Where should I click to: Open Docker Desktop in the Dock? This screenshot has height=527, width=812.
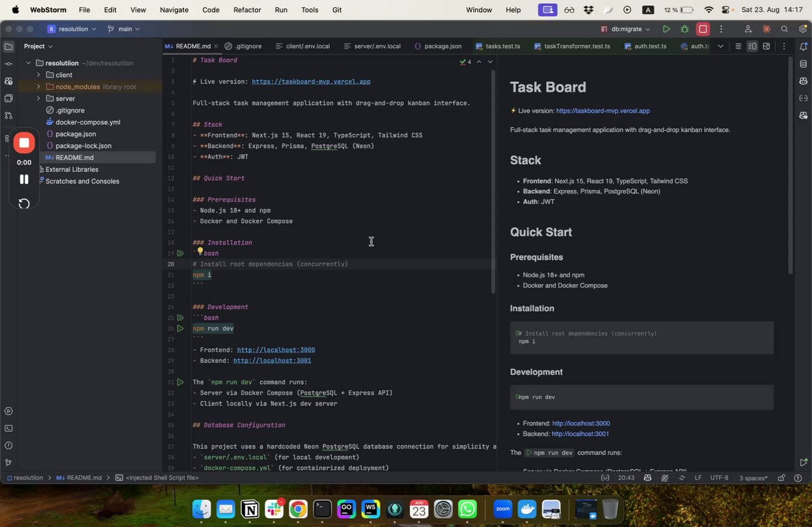527,509
